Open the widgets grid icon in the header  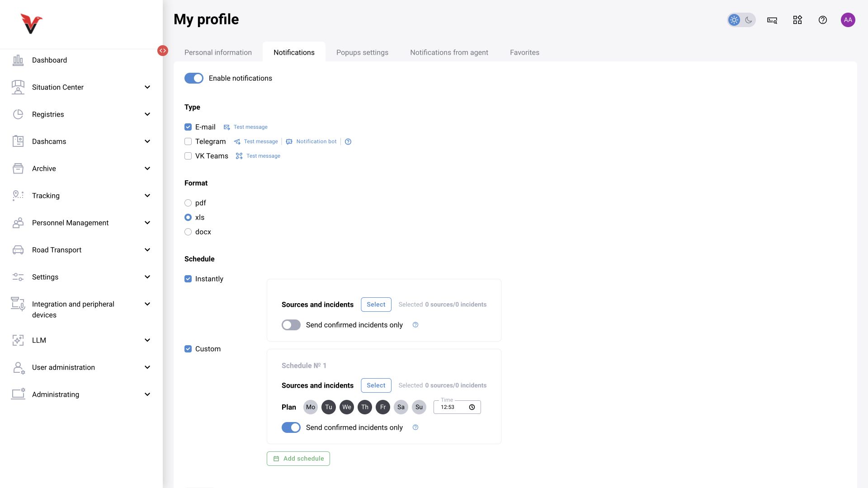point(797,20)
